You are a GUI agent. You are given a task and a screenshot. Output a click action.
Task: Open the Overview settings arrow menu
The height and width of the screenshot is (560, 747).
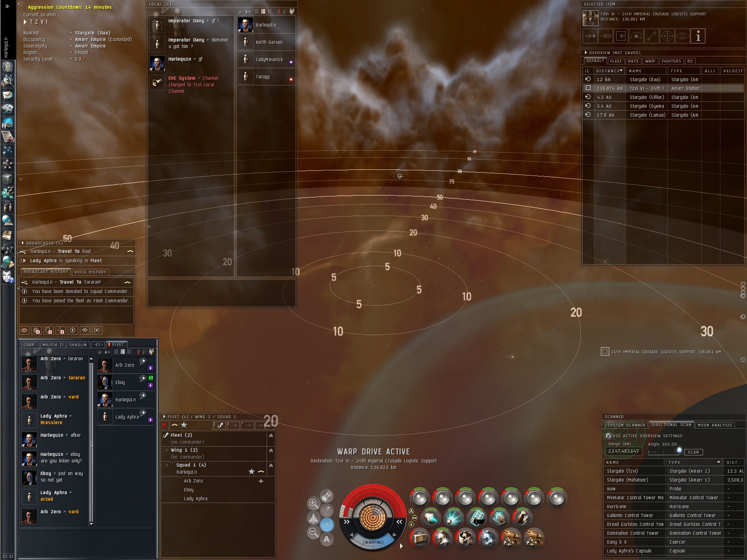pyautogui.click(x=585, y=53)
